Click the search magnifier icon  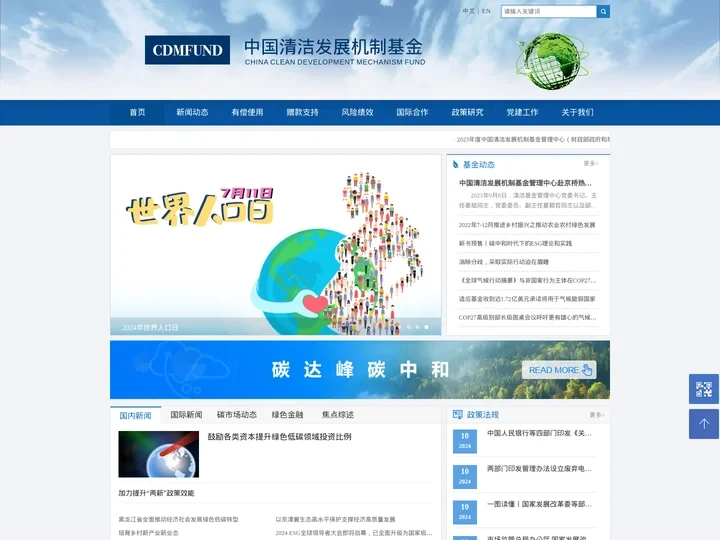tap(603, 12)
